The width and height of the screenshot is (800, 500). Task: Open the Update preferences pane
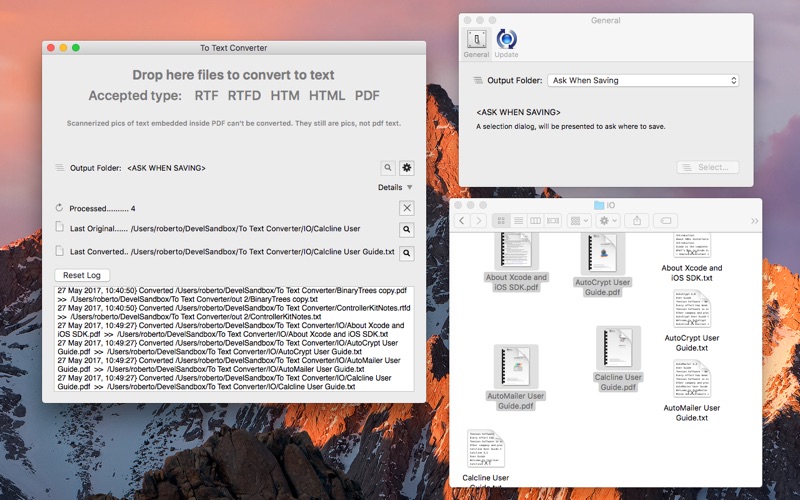pyautogui.click(x=507, y=42)
